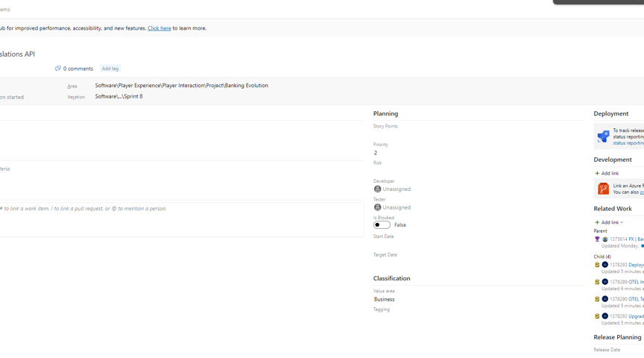Open the Priority field dropdown

(477, 153)
